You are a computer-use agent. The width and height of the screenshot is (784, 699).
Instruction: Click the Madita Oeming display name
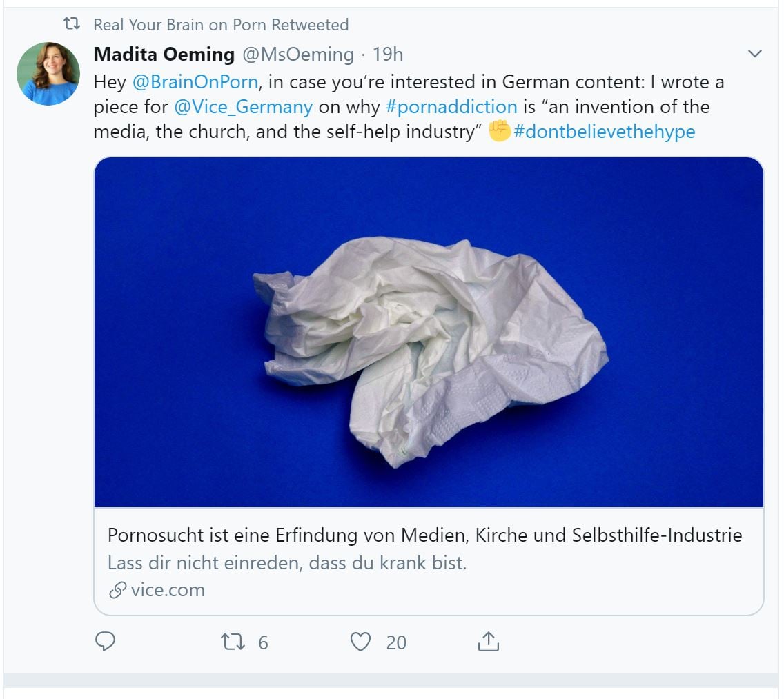(164, 54)
